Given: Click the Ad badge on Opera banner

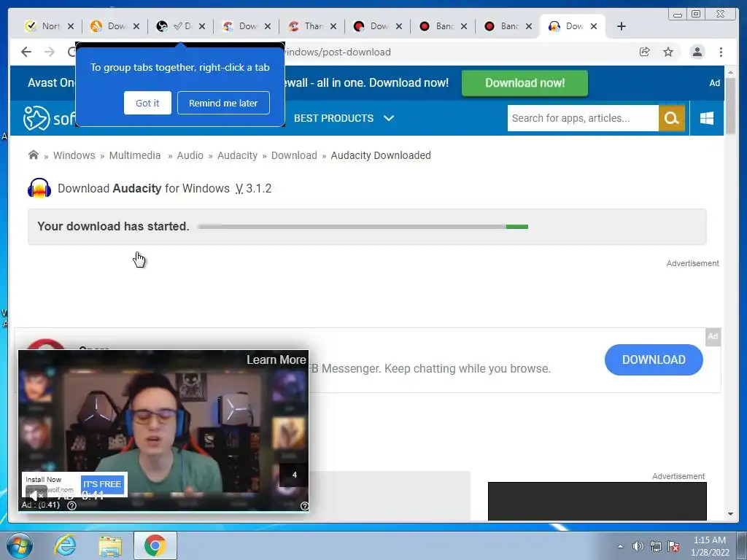Looking at the screenshot, I should point(713,336).
